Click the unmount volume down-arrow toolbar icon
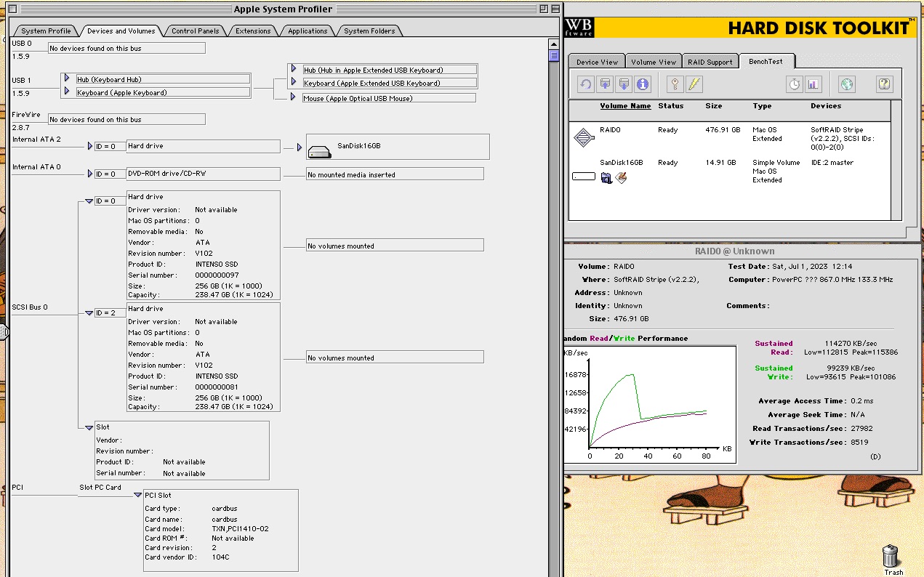 point(624,84)
